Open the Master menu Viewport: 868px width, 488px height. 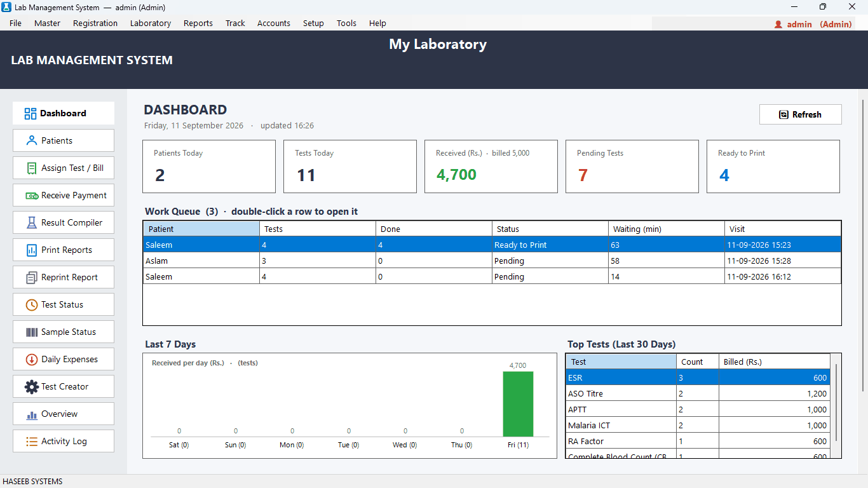point(48,23)
